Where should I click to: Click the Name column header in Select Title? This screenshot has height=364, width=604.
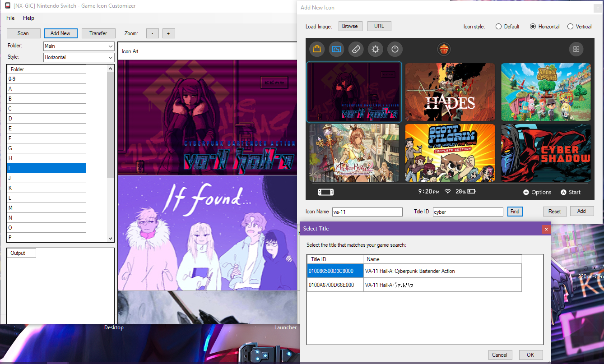point(442,259)
